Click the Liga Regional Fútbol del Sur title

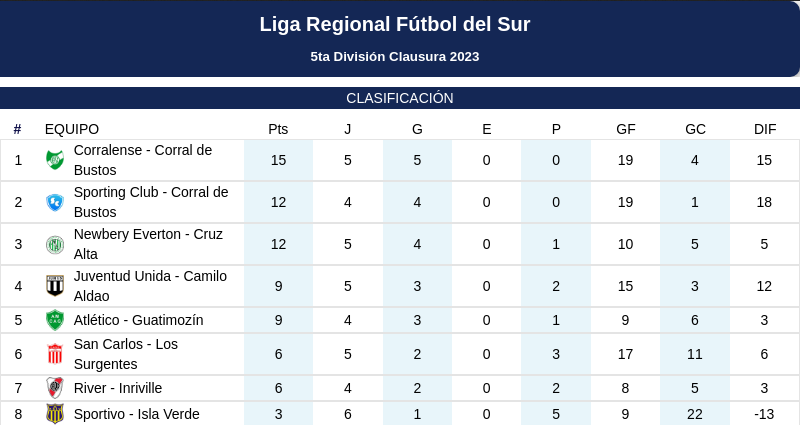(395, 24)
